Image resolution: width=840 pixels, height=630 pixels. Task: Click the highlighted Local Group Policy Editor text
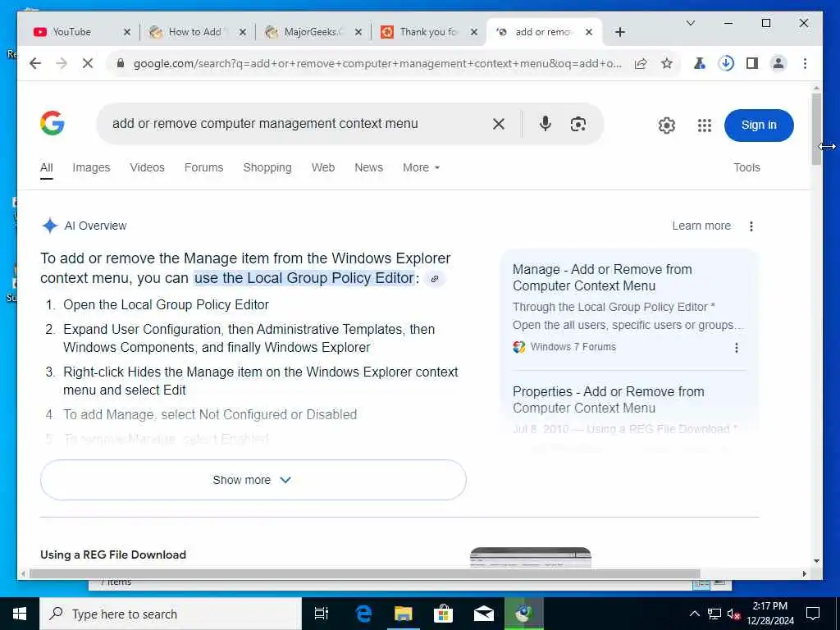[x=304, y=279]
